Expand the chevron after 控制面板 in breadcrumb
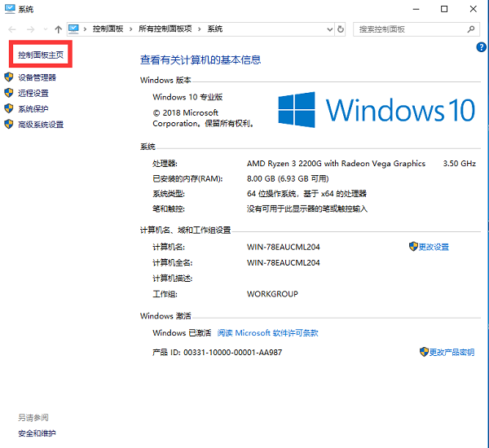 130,29
